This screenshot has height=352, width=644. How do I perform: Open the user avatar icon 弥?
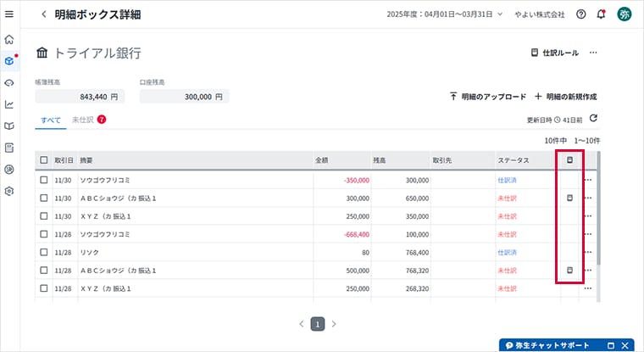coord(625,14)
